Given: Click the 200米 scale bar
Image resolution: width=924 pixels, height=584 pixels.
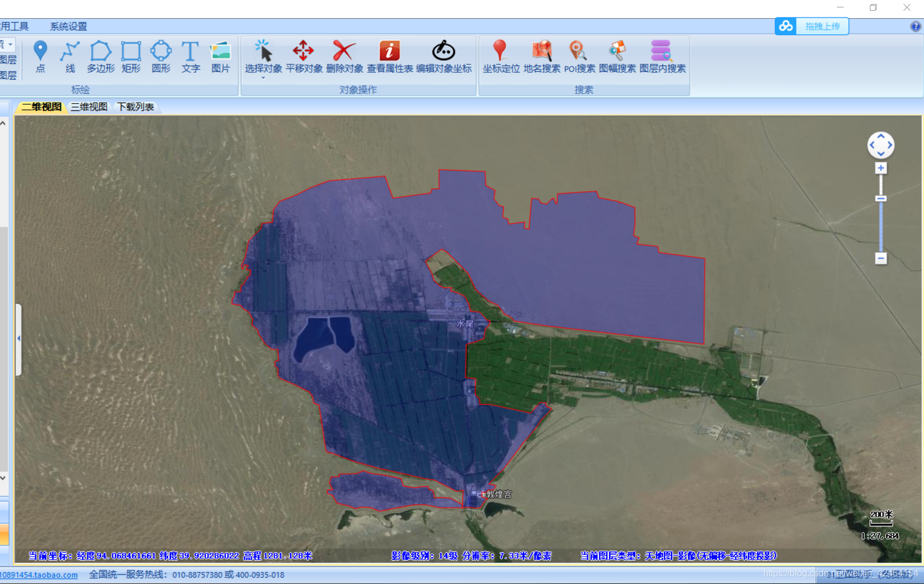Looking at the screenshot, I should click(881, 518).
